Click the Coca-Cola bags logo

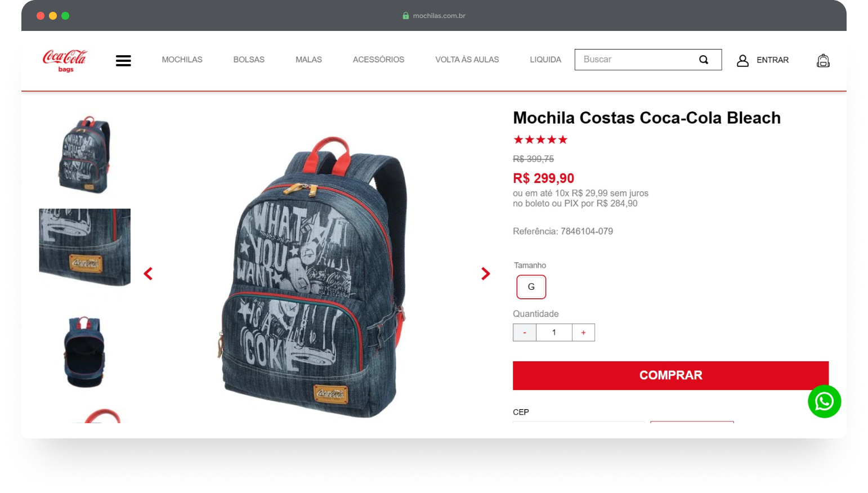(x=65, y=61)
